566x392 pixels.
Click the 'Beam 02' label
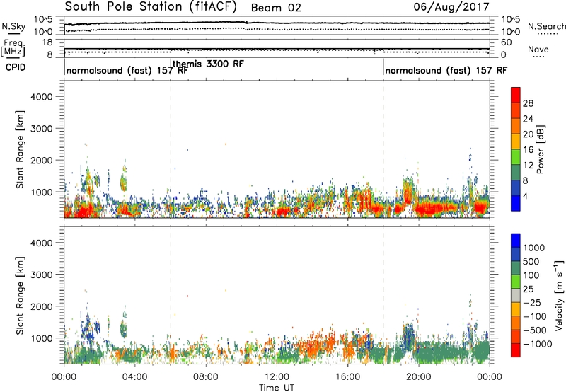[x=276, y=8]
